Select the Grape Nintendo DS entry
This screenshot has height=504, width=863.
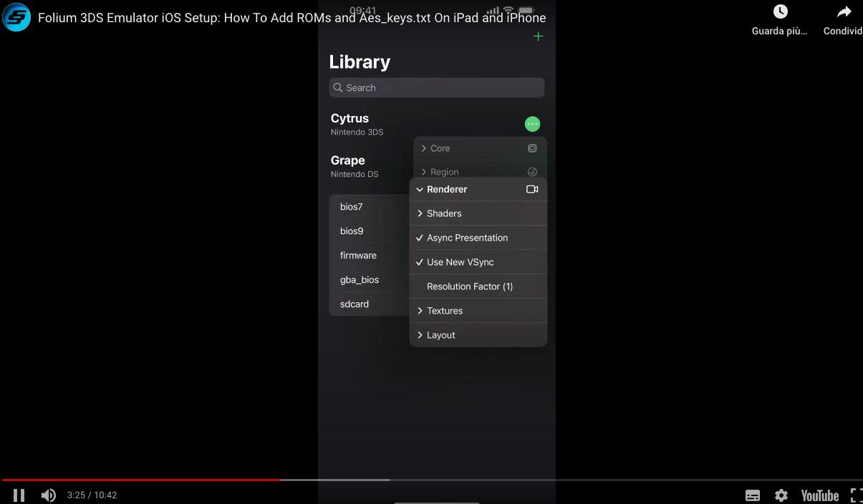[x=354, y=166]
